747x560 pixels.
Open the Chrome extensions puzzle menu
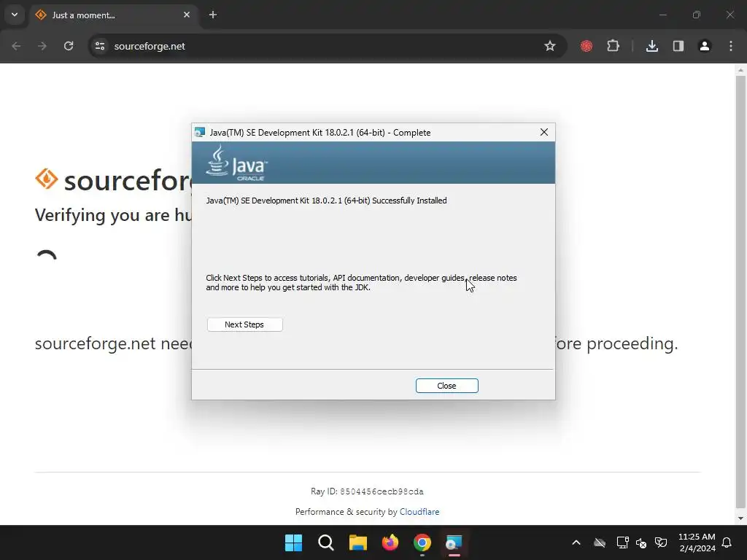tap(613, 46)
